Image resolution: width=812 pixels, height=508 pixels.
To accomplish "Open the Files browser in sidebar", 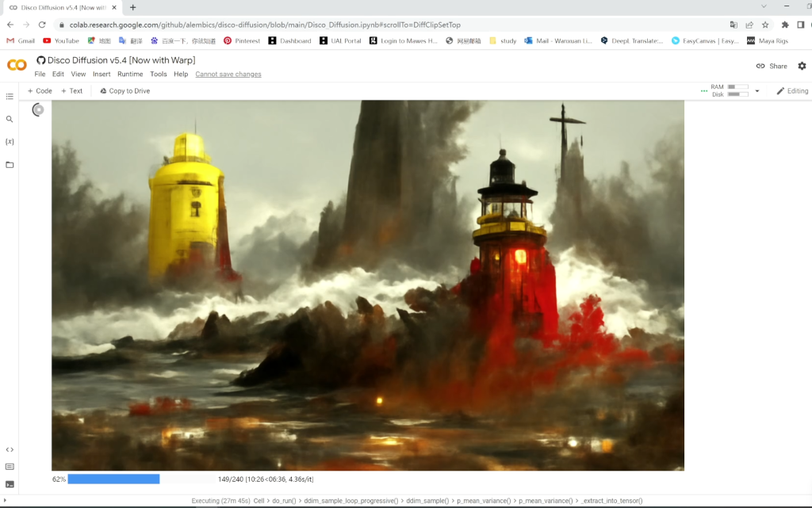I will [10, 165].
